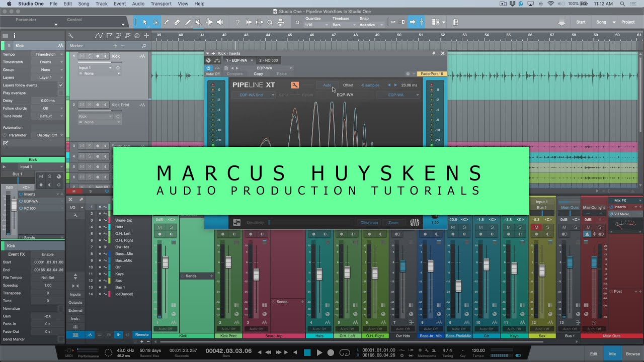Switch to the 2 - RC 500 insert tab
Viewport: 644px width, 362px height.
(x=268, y=60)
